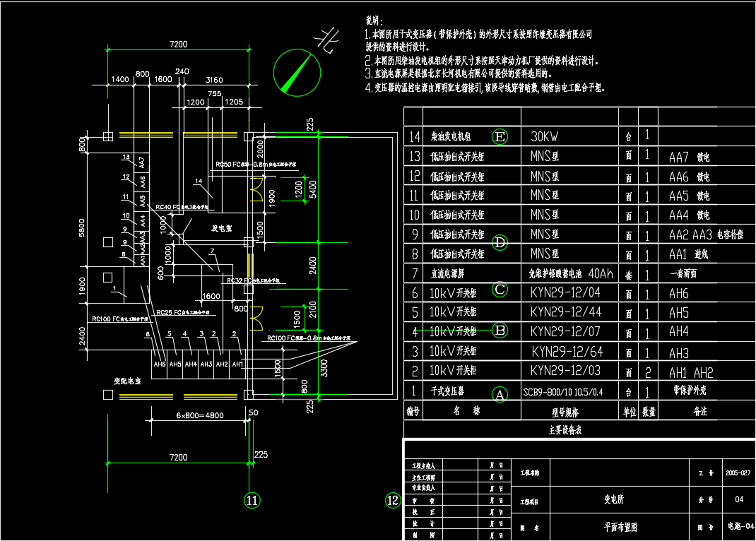This screenshot has width=756, height=541.
Task: Click note 4 about transformer temperature control
Action: 485,88
